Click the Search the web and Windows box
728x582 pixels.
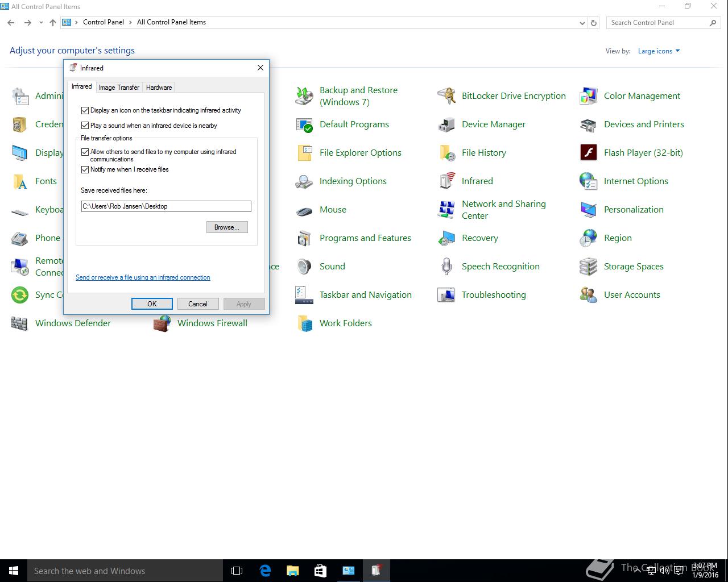pos(125,571)
